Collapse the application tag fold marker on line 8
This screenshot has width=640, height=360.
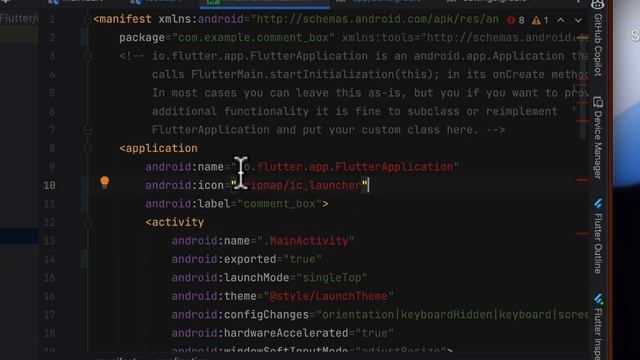87,149
